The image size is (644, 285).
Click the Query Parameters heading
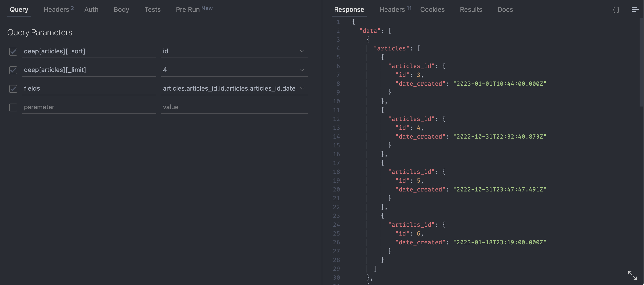[x=40, y=32]
